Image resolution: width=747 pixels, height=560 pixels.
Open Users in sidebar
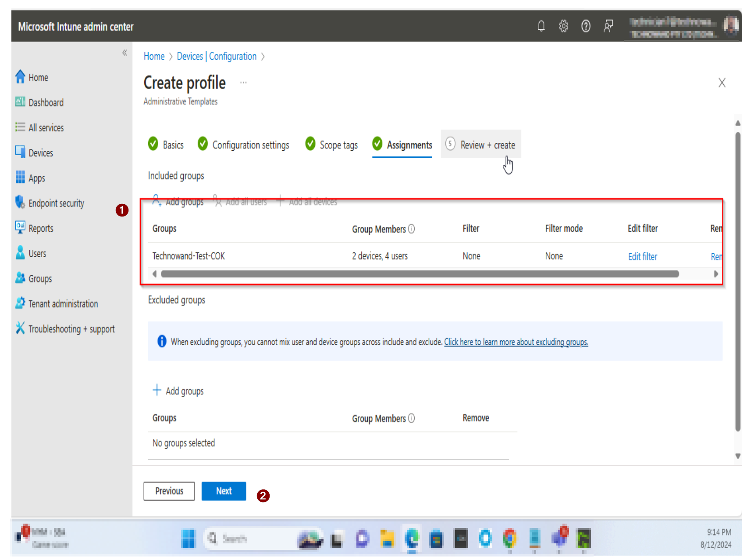pyautogui.click(x=37, y=254)
